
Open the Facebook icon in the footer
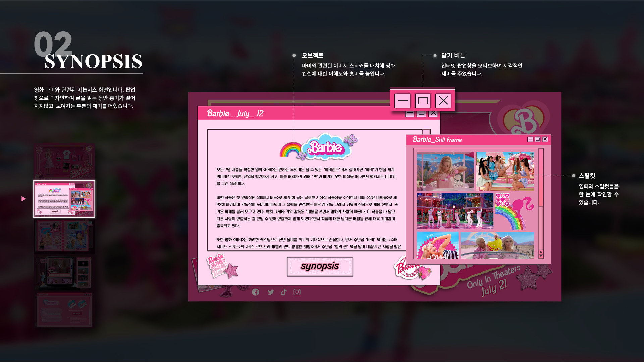click(x=256, y=292)
